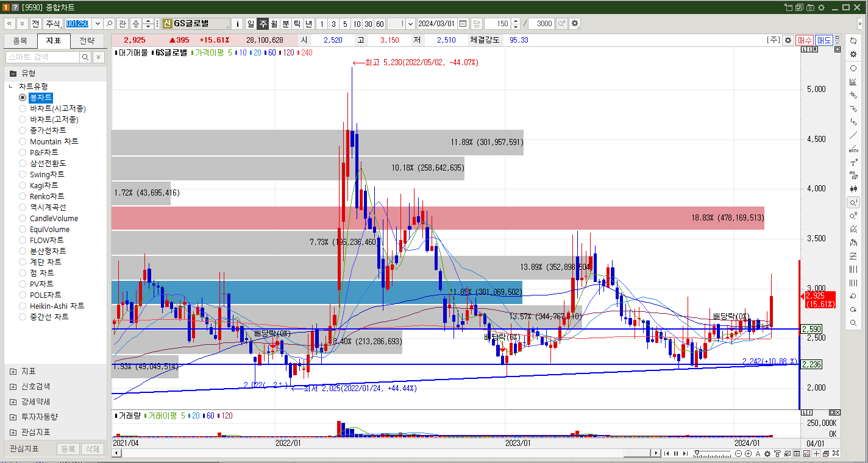Select the text annotation T+ tool
The height and width of the screenshot is (463, 868).
point(853,163)
